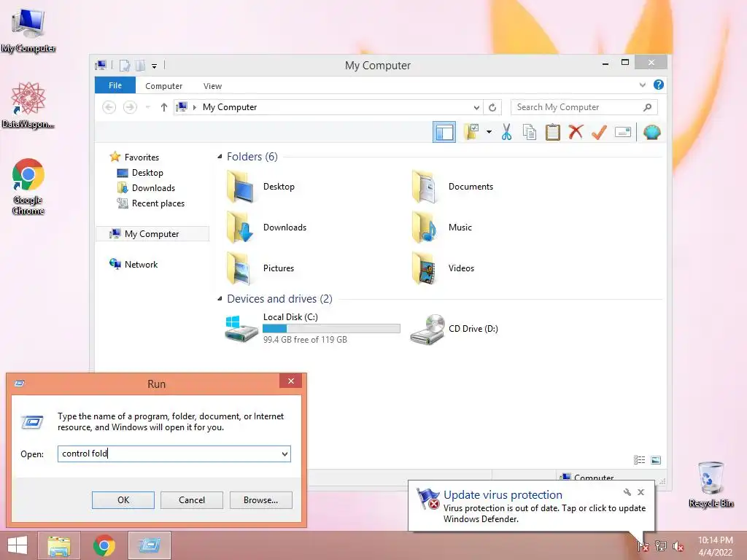Click the Run taskbar button
747x560 pixels.
tap(150, 545)
